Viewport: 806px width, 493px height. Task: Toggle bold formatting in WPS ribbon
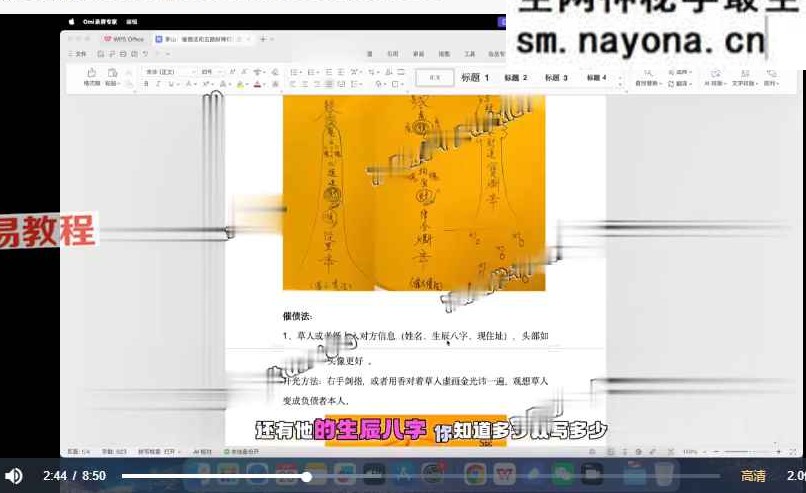pos(146,84)
